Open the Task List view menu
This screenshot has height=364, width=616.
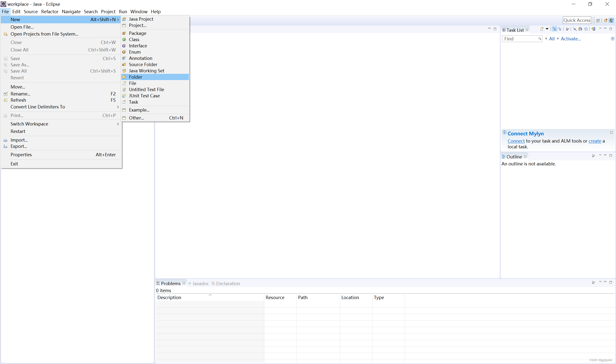600,28
